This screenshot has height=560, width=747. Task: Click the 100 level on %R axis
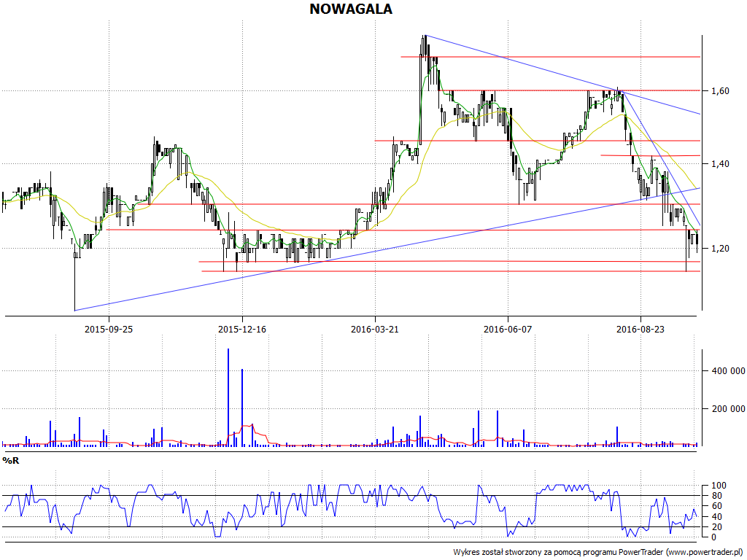point(719,486)
